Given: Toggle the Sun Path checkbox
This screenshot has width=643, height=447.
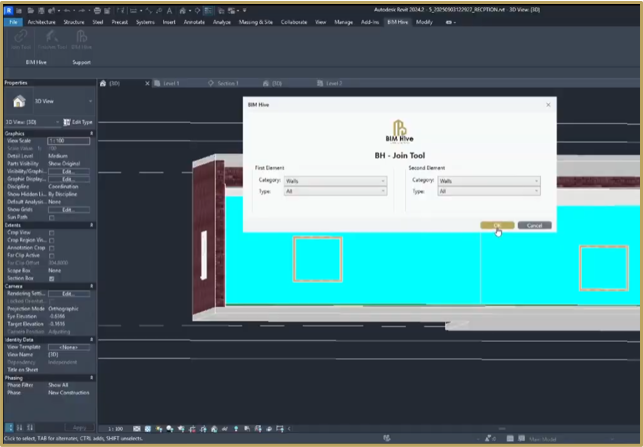Looking at the screenshot, I should [x=52, y=217].
